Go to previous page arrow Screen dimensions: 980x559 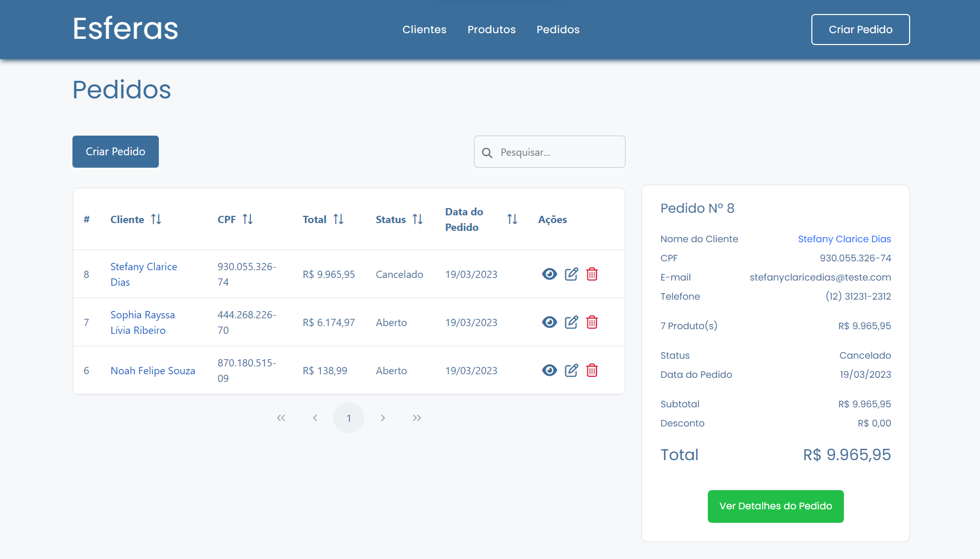click(315, 418)
